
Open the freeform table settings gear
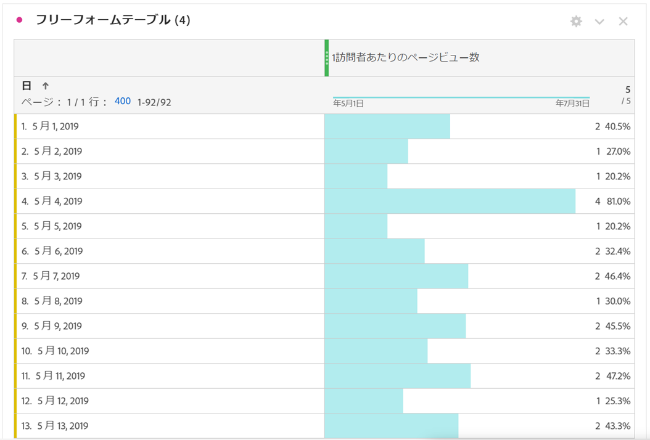[x=576, y=21]
